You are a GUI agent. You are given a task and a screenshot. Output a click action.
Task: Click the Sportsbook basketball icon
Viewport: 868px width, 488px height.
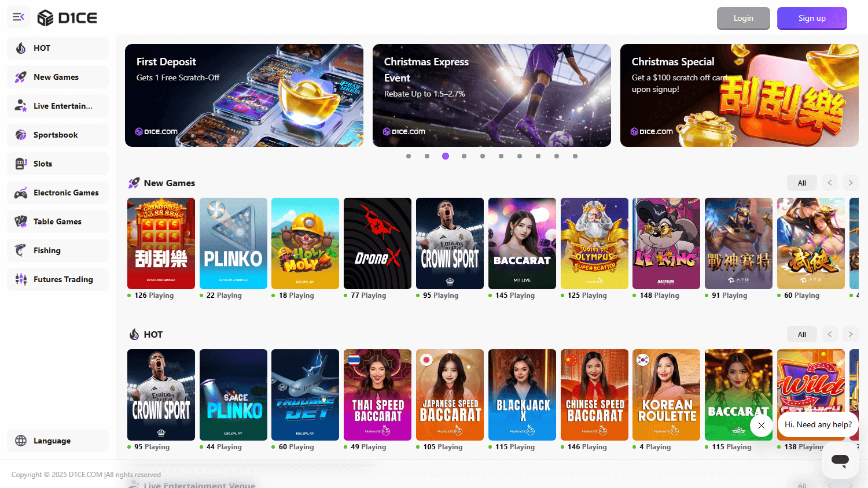click(x=22, y=135)
